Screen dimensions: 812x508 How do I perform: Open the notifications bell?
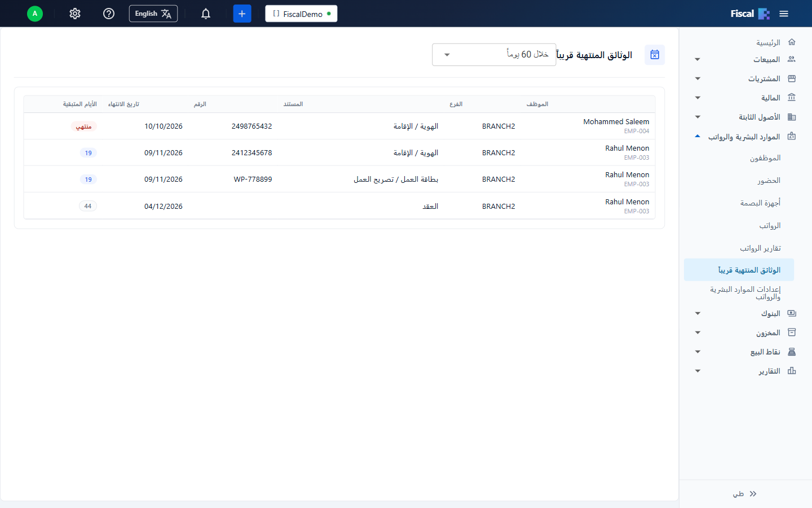click(x=206, y=14)
